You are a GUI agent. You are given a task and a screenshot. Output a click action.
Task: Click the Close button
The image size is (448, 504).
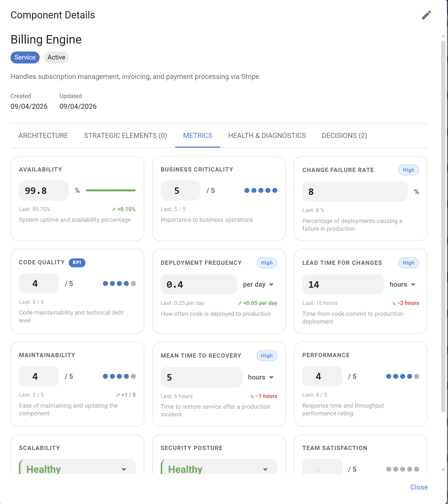419,487
